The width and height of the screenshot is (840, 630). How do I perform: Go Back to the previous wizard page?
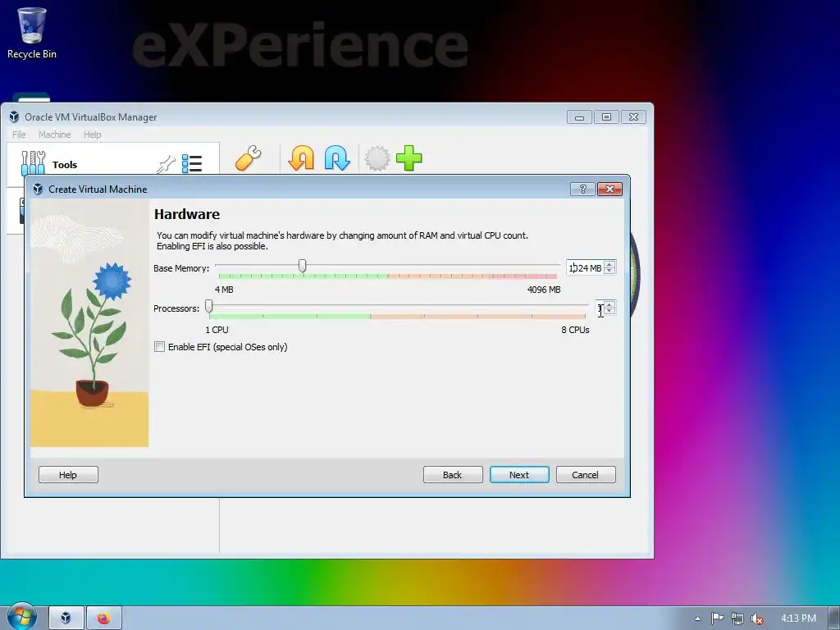coord(453,475)
